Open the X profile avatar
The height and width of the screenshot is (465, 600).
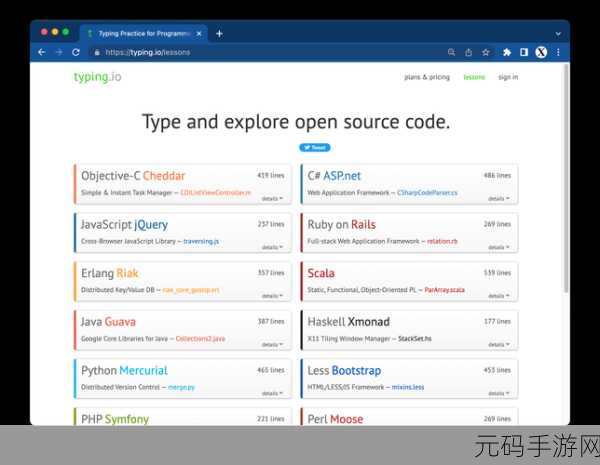tap(541, 52)
